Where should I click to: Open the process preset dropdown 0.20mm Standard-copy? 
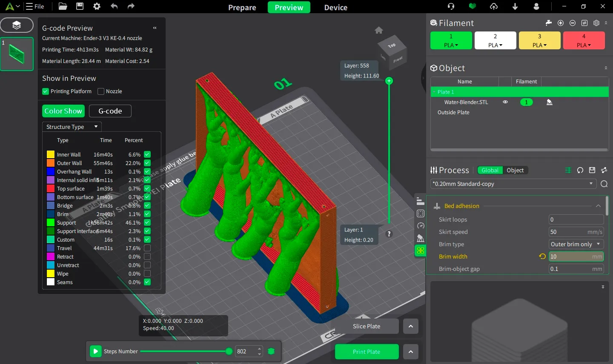pos(513,184)
